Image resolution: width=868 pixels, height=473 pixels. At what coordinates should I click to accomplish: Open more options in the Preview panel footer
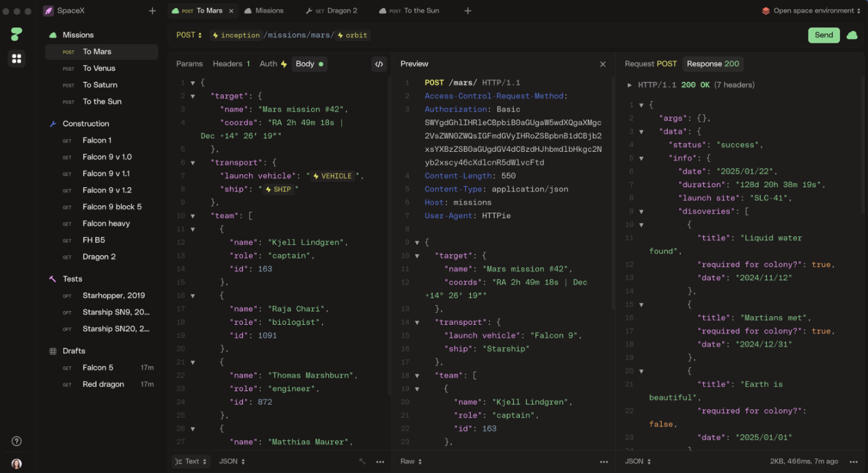pos(604,462)
